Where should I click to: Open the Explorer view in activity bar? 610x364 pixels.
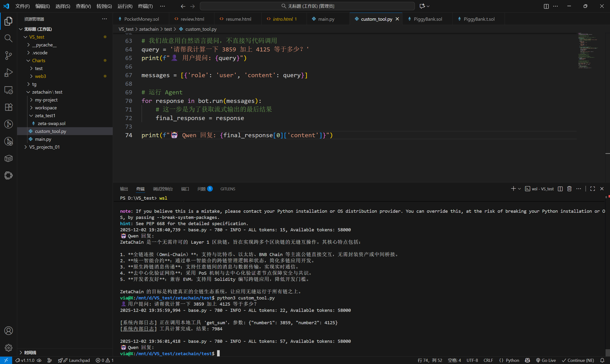click(x=8, y=21)
